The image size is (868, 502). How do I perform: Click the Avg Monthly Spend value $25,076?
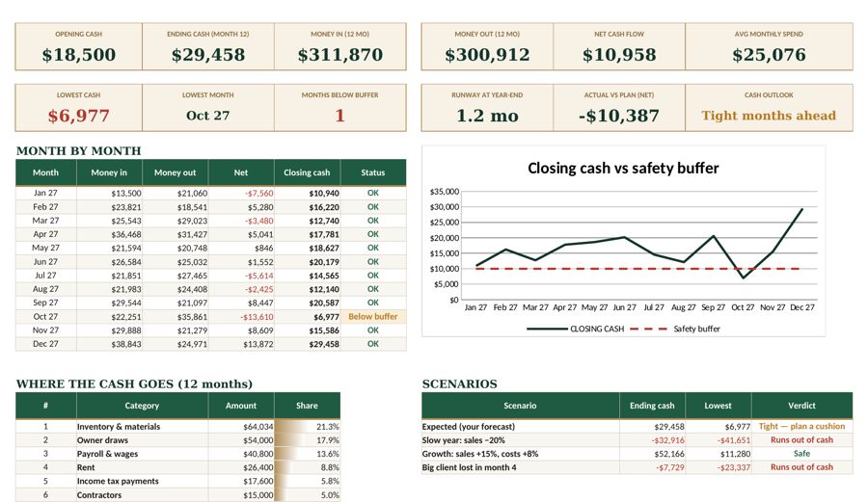point(769,55)
